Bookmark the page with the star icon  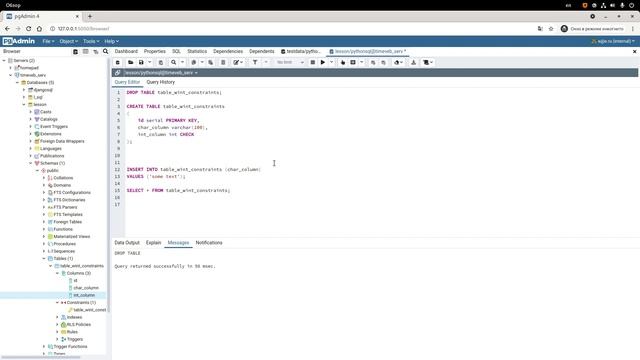tap(551, 29)
